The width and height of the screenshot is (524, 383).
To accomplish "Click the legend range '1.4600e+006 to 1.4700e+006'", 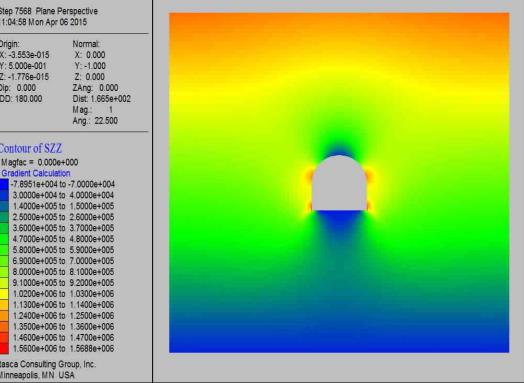I will point(63,338).
